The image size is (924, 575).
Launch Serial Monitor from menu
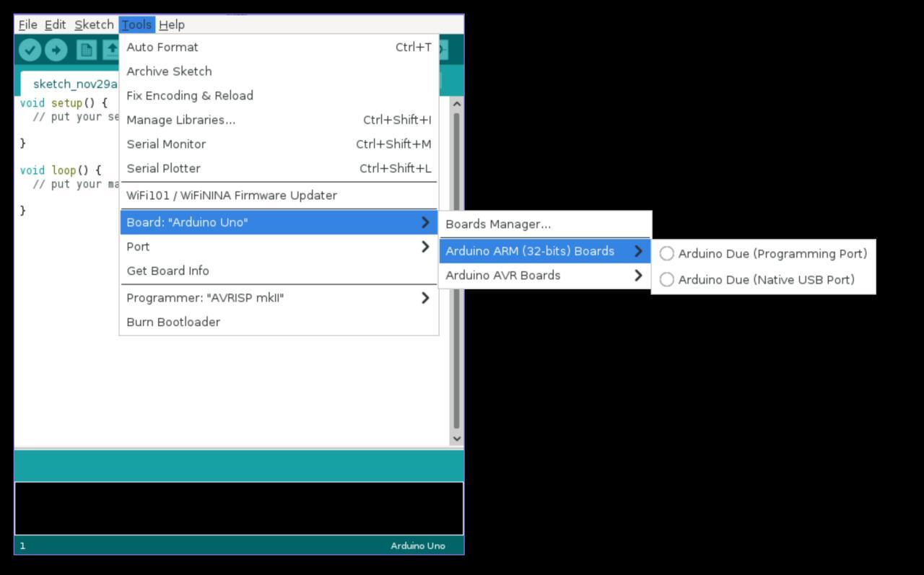tap(279, 144)
